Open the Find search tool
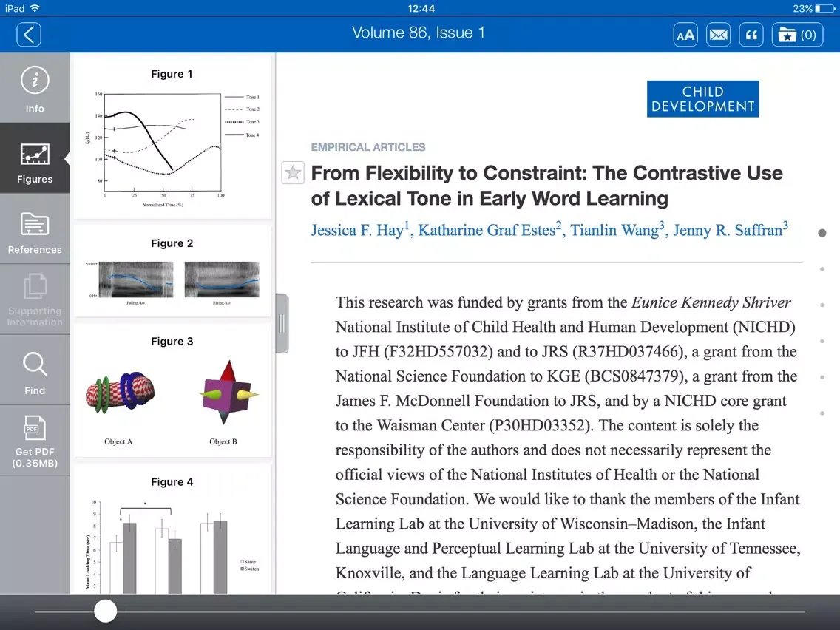Image resolution: width=840 pixels, height=630 pixels. click(35, 373)
